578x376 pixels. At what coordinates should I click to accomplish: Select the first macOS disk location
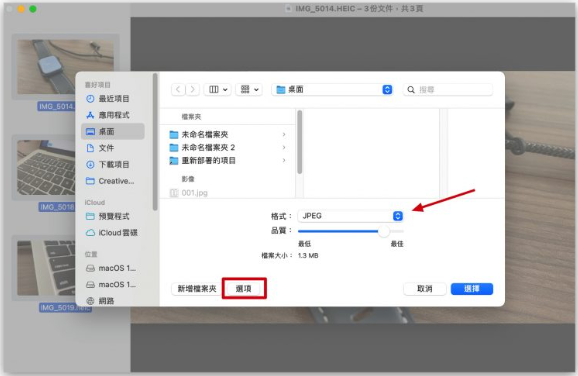[x=113, y=268]
